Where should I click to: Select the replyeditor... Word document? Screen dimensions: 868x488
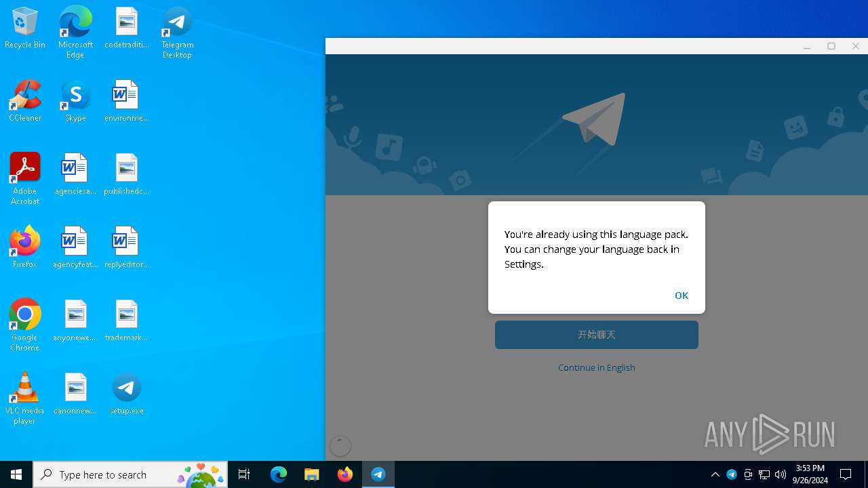coord(126,248)
